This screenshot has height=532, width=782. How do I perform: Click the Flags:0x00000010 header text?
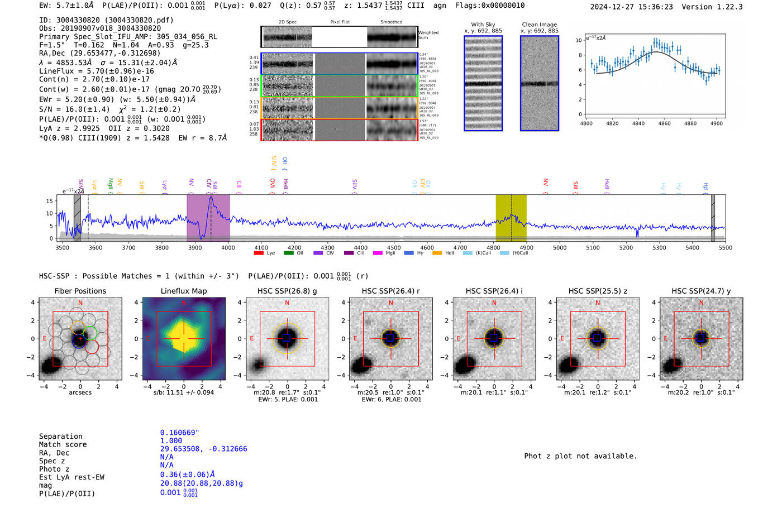[490, 6]
